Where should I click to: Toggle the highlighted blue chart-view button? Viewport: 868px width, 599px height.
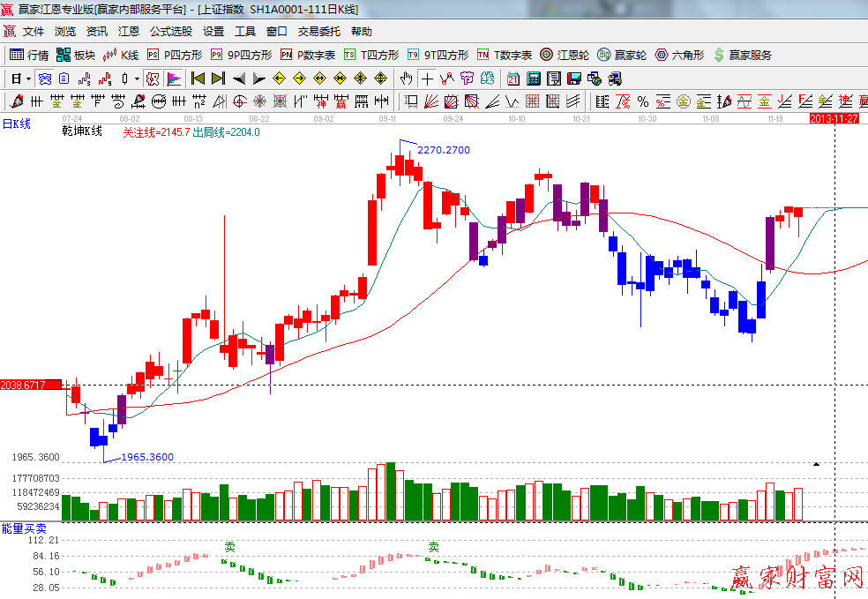[x=44, y=79]
